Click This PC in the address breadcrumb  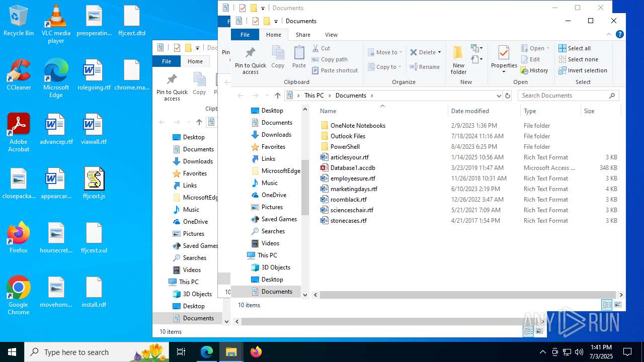click(314, 96)
